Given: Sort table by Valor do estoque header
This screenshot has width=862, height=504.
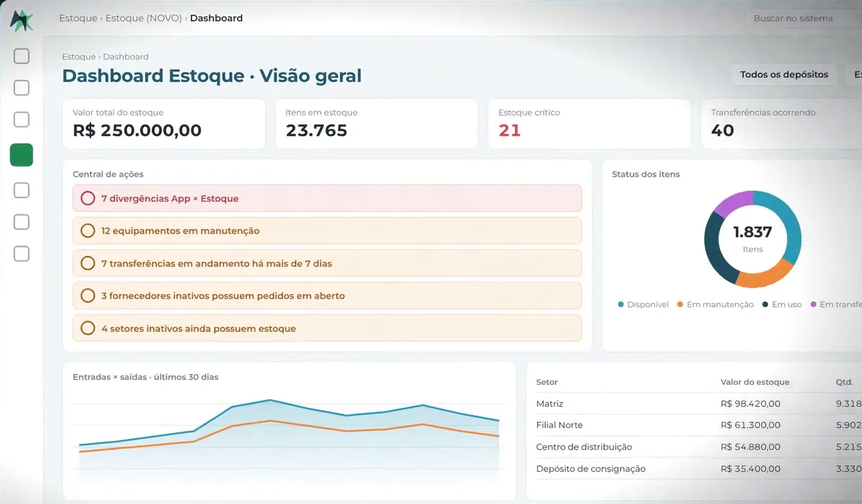Looking at the screenshot, I should (754, 382).
